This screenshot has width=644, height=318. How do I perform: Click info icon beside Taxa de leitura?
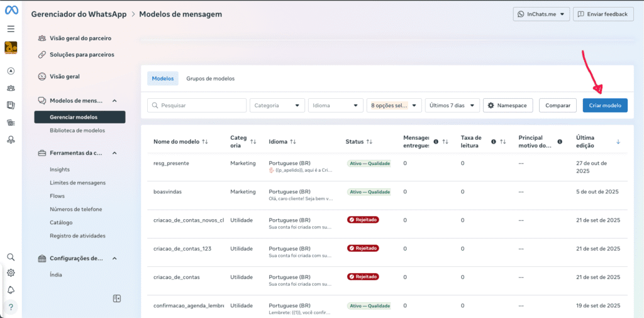494,142
